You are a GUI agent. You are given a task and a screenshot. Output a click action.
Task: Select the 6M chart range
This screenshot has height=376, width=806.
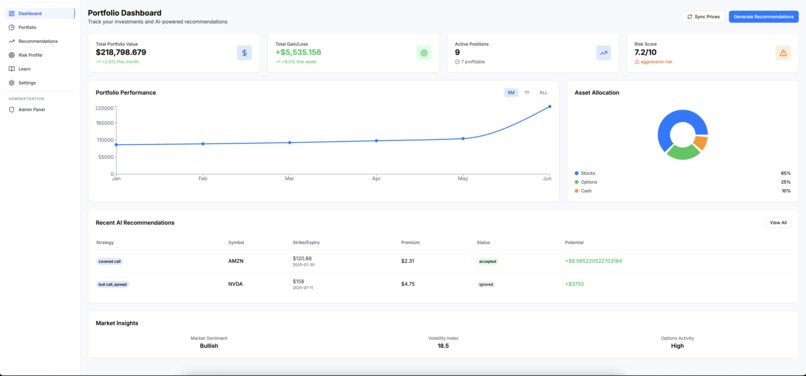(511, 93)
